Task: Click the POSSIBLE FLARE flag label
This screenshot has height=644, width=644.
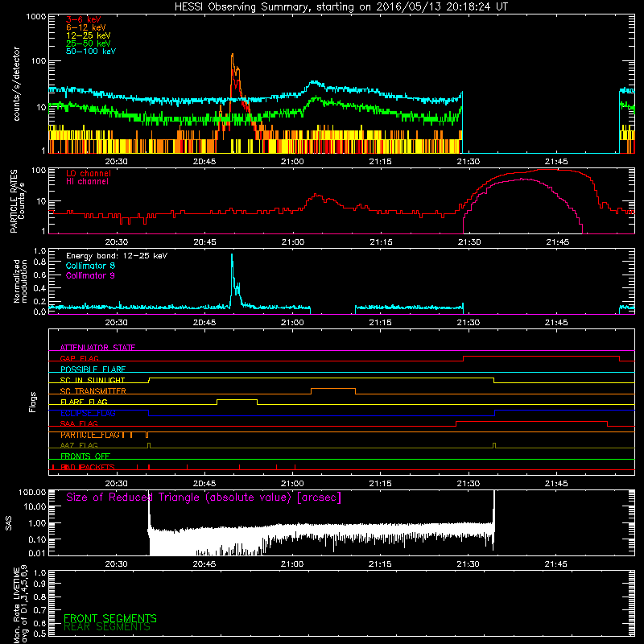Action: tap(93, 369)
